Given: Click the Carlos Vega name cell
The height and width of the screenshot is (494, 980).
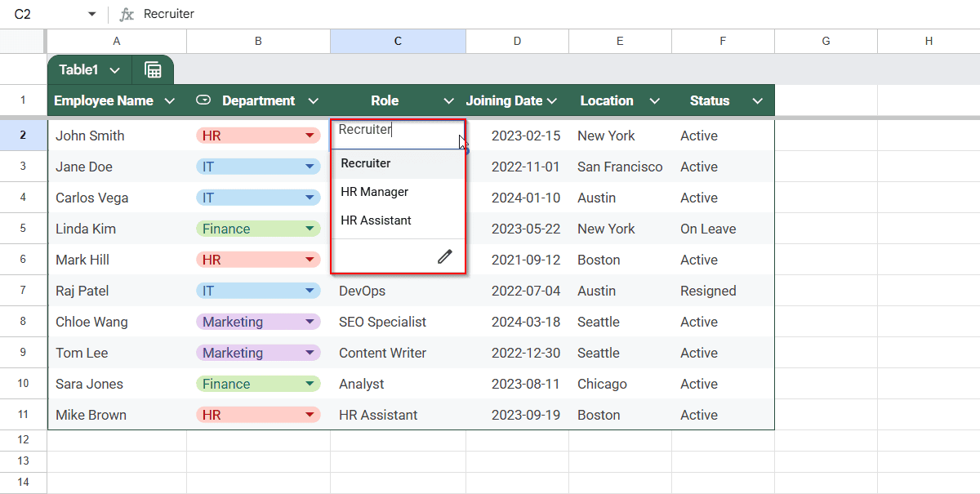Looking at the screenshot, I should [117, 198].
